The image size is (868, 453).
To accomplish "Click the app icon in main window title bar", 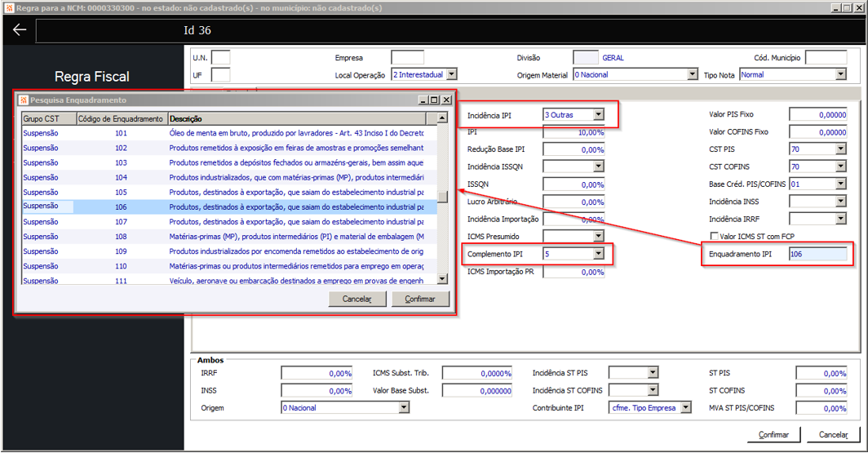I will 9,8.
